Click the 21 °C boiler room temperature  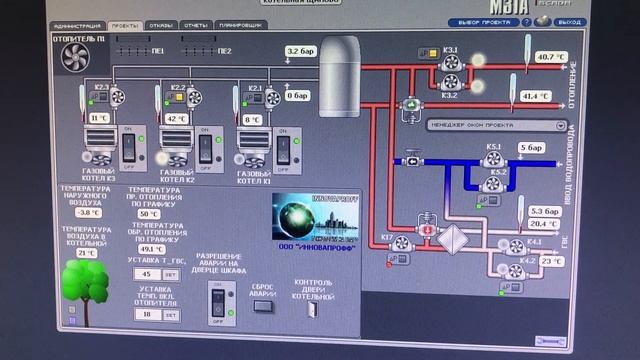(87, 253)
